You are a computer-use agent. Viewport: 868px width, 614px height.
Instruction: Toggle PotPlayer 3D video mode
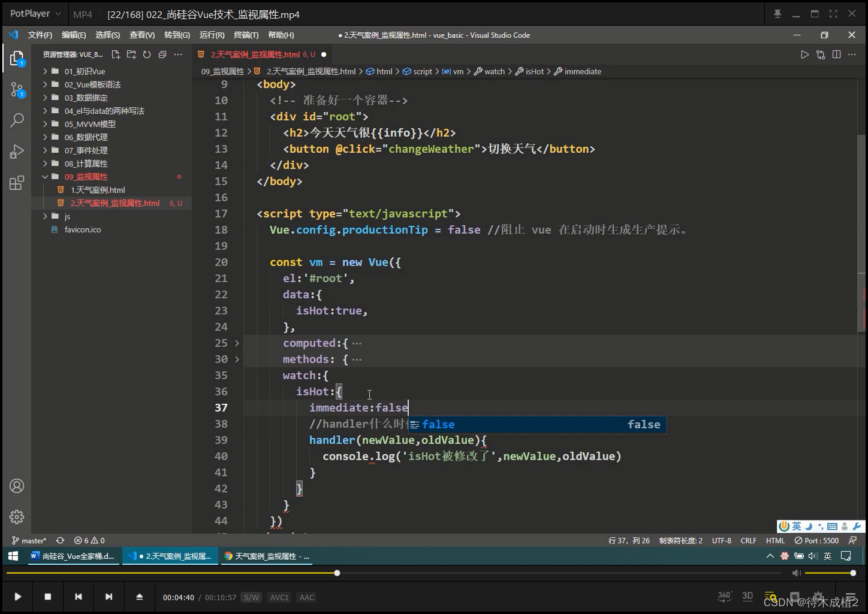point(748,596)
